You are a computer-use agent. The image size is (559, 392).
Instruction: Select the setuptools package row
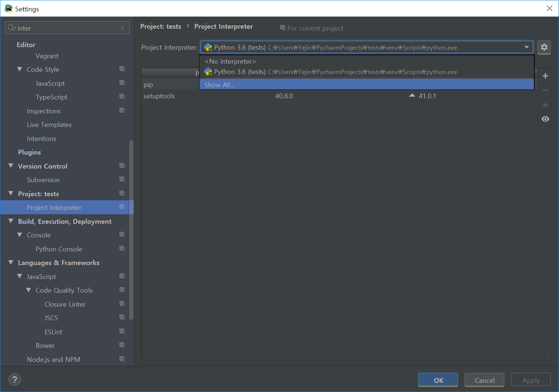point(339,96)
